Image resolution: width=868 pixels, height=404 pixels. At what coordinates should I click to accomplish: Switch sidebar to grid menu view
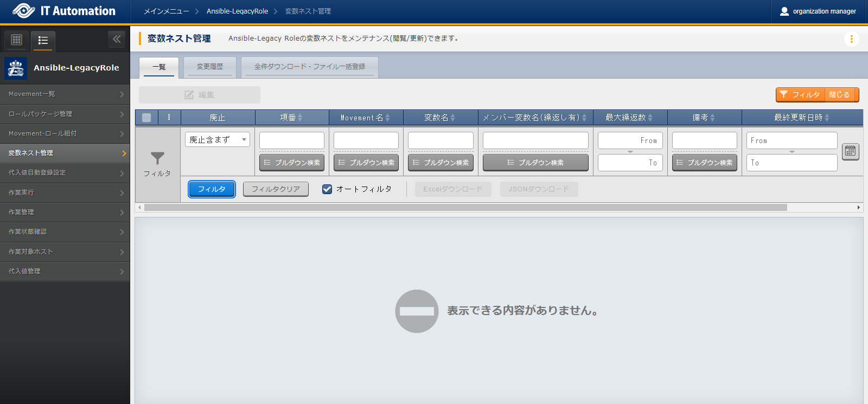17,40
